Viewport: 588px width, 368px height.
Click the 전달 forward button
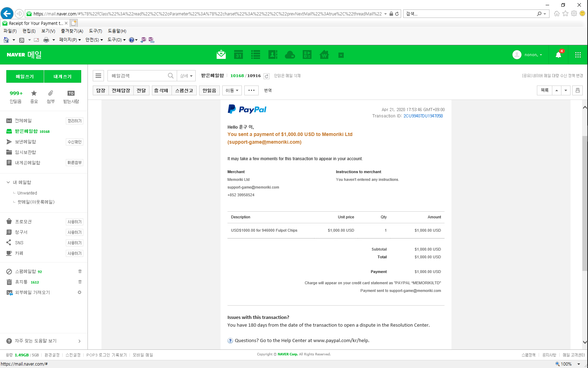tap(141, 90)
